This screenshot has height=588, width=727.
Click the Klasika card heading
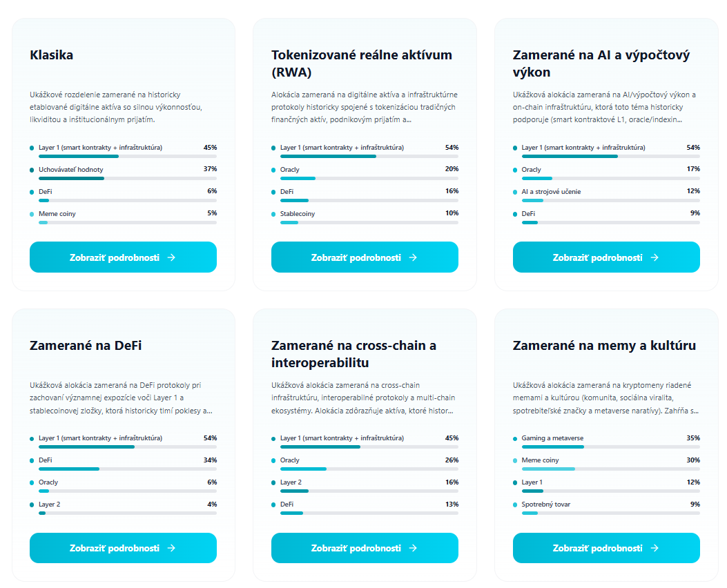click(x=52, y=55)
